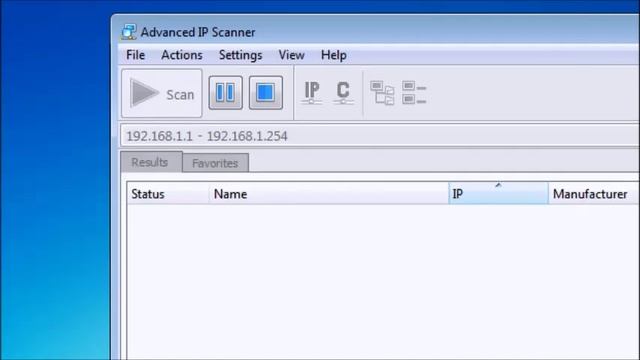Sort by the Status column header
The height and width of the screenshot is (360, 640).
168,193
